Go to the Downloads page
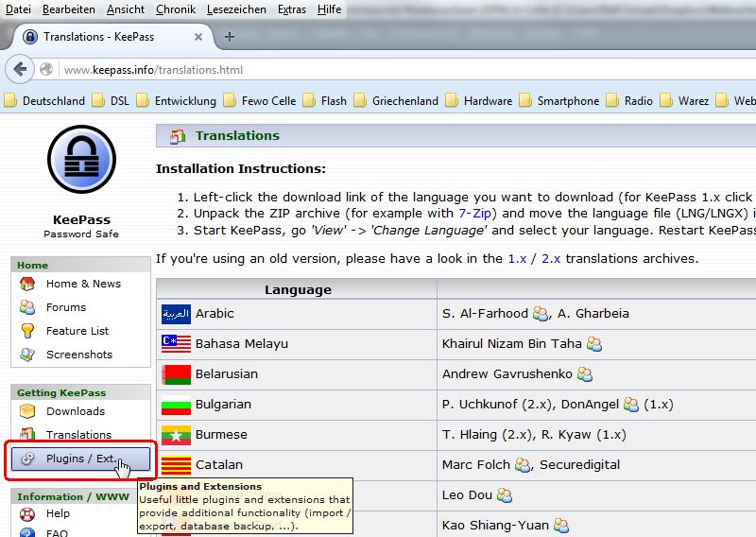This screenshot has width=756, height=537. click(76, 411)
